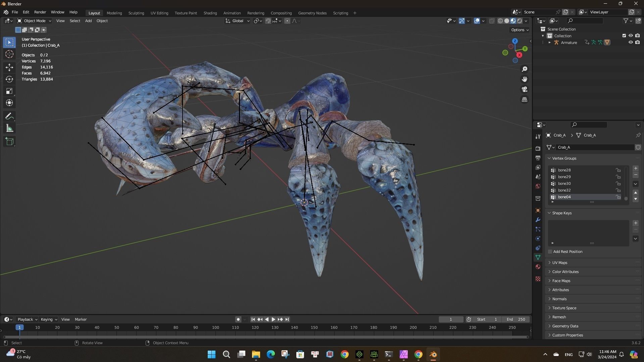The height and width of the screenshot is (362, 644).
Task: Open the viewport Options dropdown
Action: pos(520,30)
